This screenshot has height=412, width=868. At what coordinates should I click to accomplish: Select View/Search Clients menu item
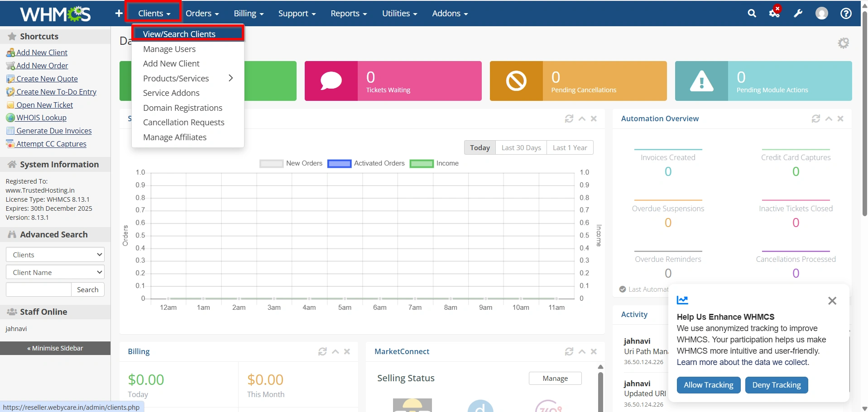click(188, 34)
